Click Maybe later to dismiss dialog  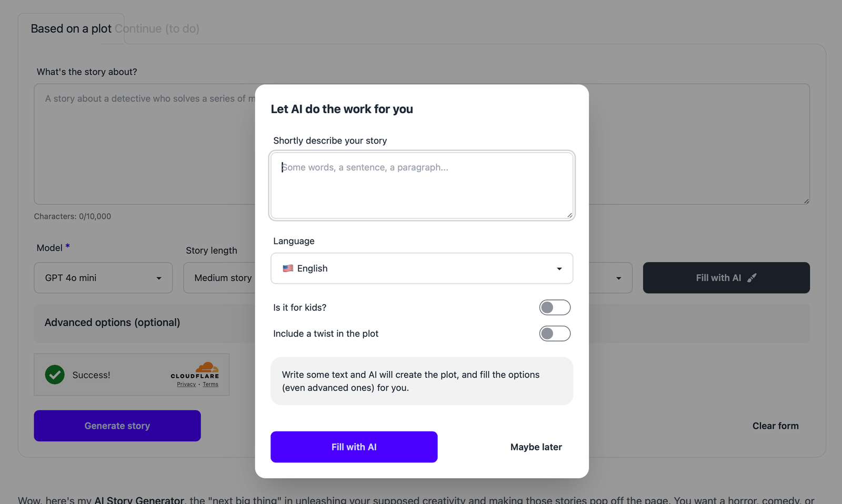[x=536, y=447]
